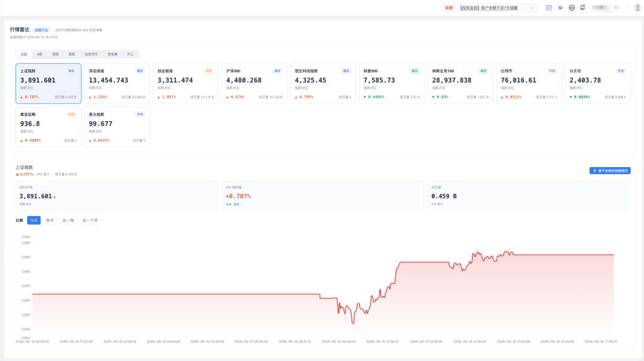Select the 黄金延期 card
The image size is (644, 361).
pos(48,127)
